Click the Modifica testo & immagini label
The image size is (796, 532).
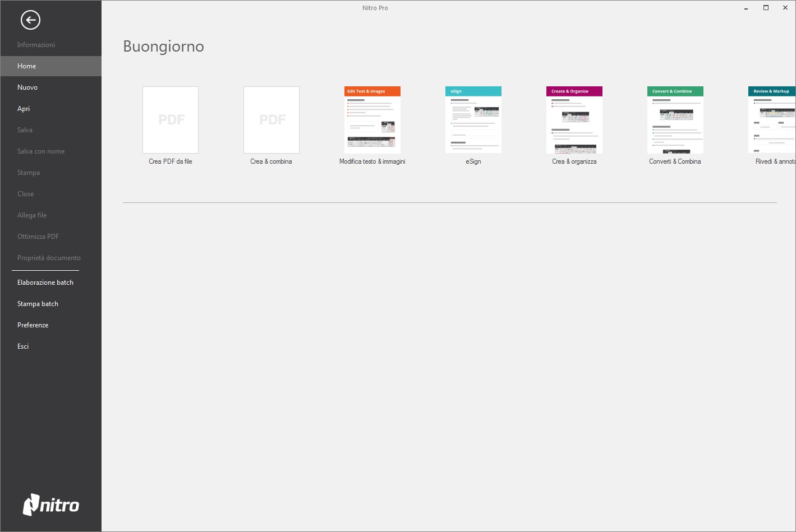tap(372, 161)
